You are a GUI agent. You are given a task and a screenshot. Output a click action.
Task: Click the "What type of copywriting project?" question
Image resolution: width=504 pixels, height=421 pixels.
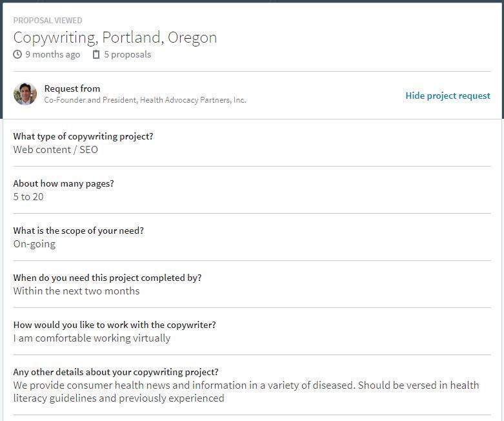pos(83,136)
